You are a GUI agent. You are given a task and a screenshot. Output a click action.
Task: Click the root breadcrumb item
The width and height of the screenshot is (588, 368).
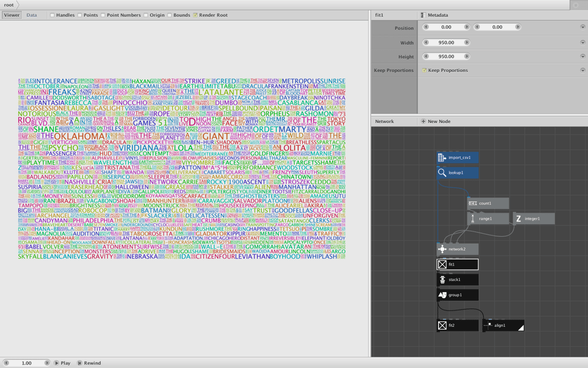[x=9, y=5]
